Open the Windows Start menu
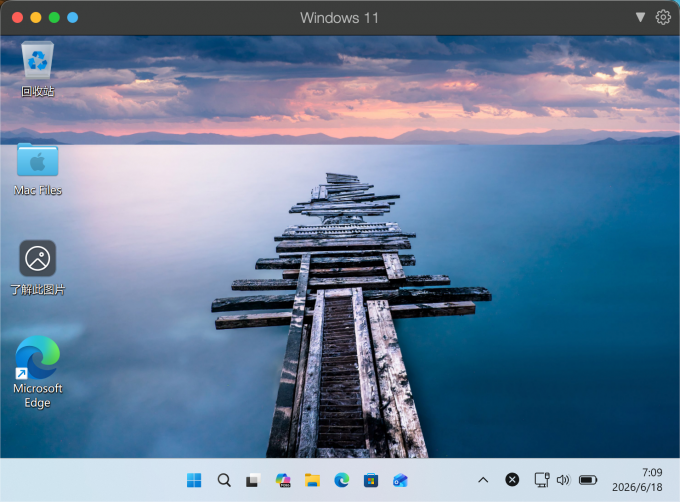The width and height of the screenshot is (680, 502). tap(194, 480)
